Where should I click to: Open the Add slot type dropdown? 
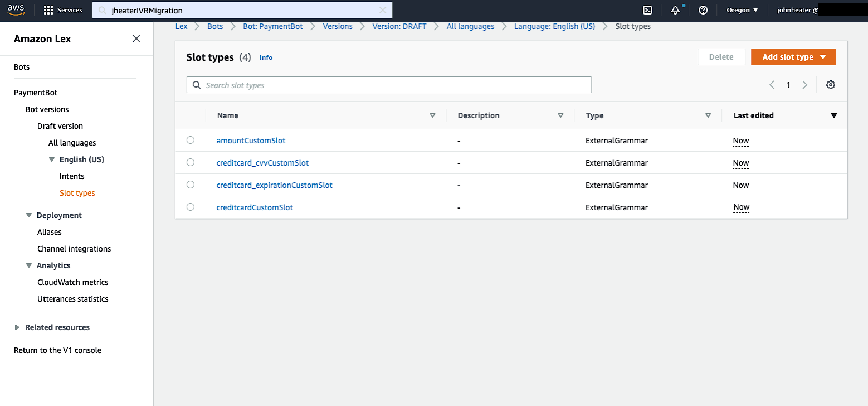point(793,57)
